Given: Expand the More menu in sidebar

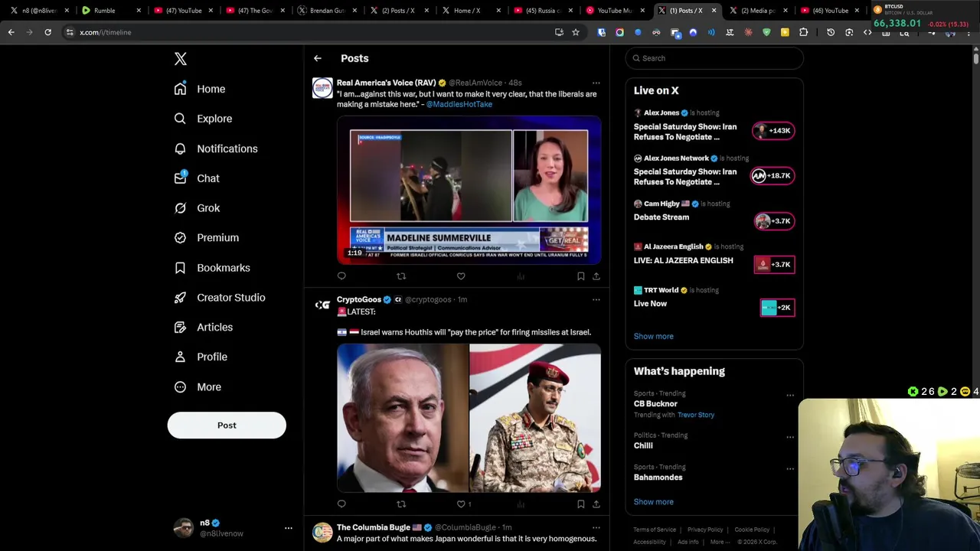Looking at the screenshot, I should [197, 387].
